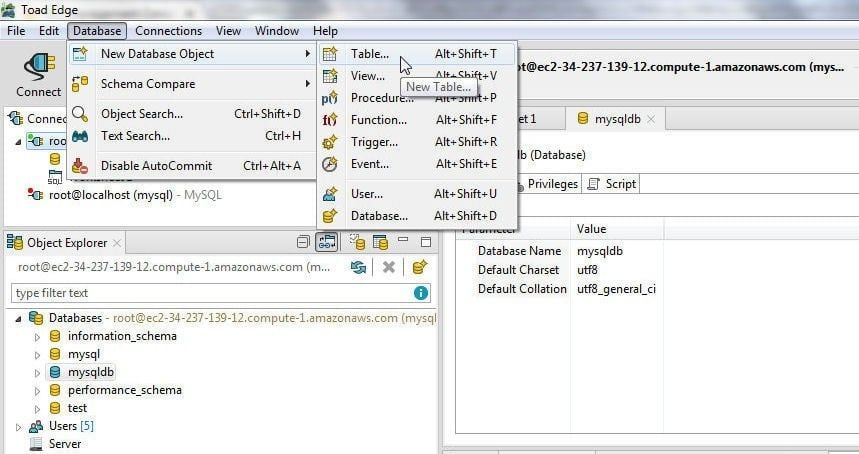859x454 pixels.
Task: Click the Connect plug icon in toolbar
Action: [x=39, y=67]
